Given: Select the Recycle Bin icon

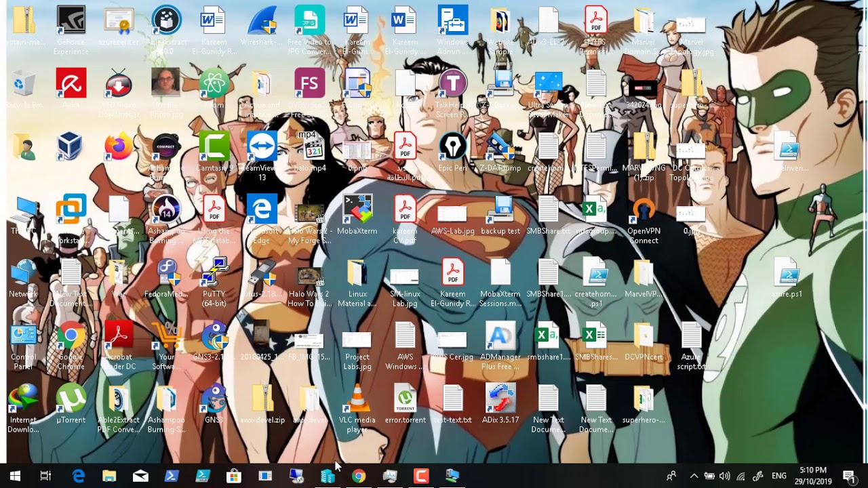Looking at the screenshot, I should [24, 84].
